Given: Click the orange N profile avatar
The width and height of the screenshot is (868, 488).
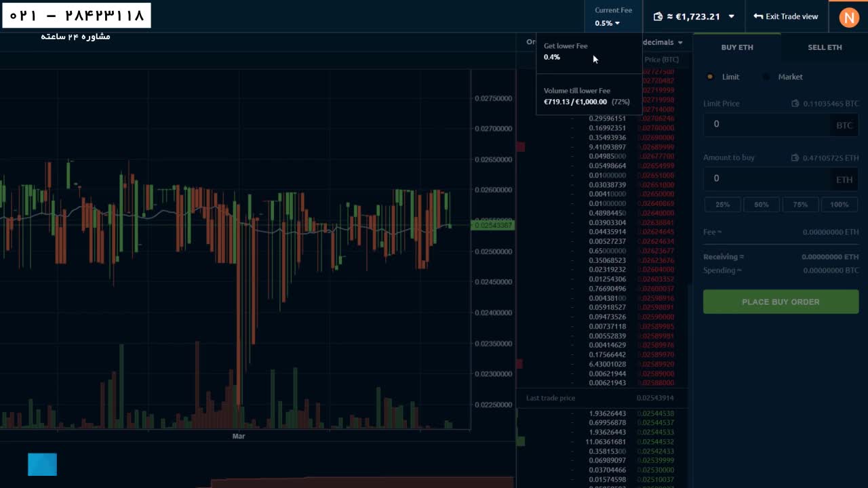Looking at the screenshot, I should 849,17.
